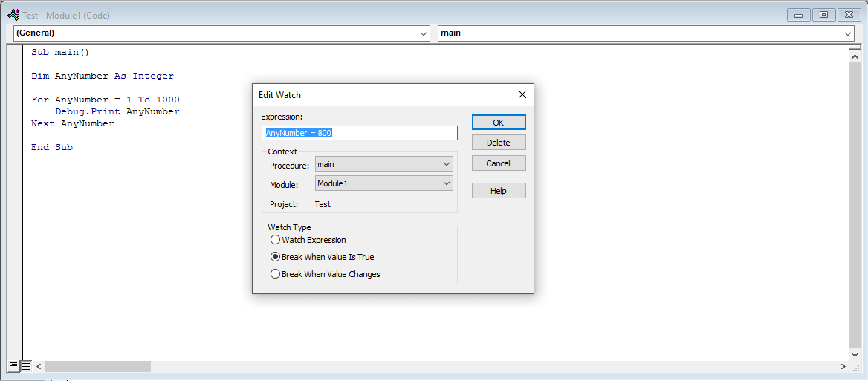The height and width of the screenshot is (381, 868).
Task: Click the Project name 'Test' text
Action: [323, 204]
